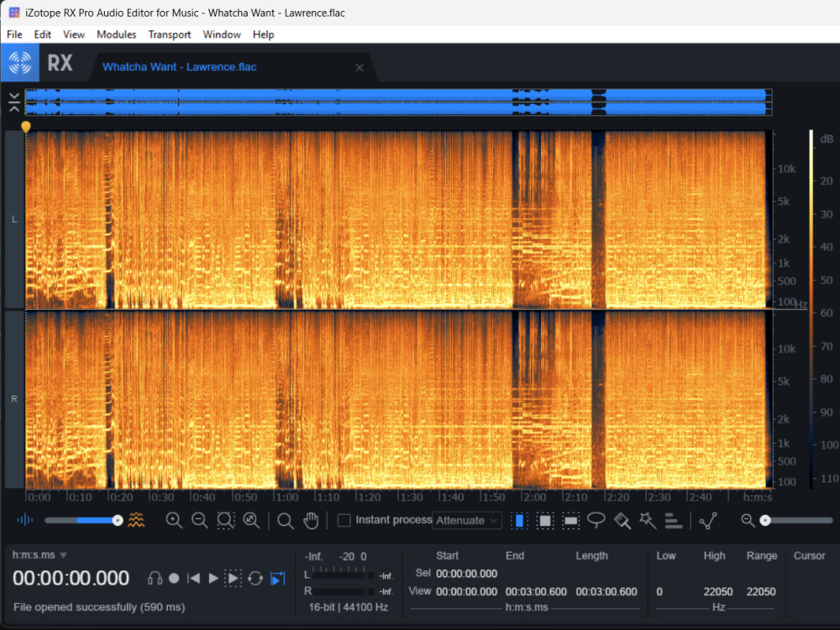Click the zoom out icon
The image size is (840, 630).
pos(200,520)
